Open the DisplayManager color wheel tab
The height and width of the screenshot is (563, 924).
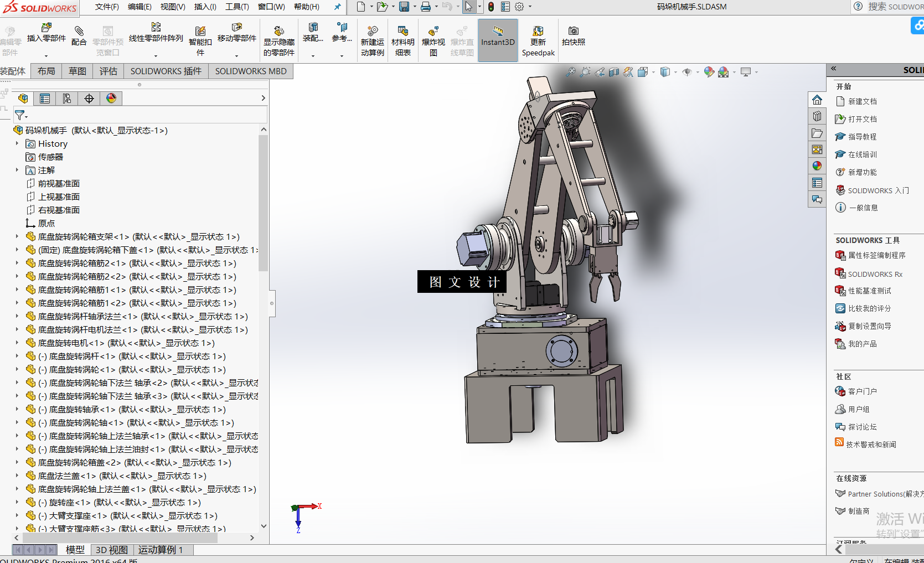[x=111, y=99]
